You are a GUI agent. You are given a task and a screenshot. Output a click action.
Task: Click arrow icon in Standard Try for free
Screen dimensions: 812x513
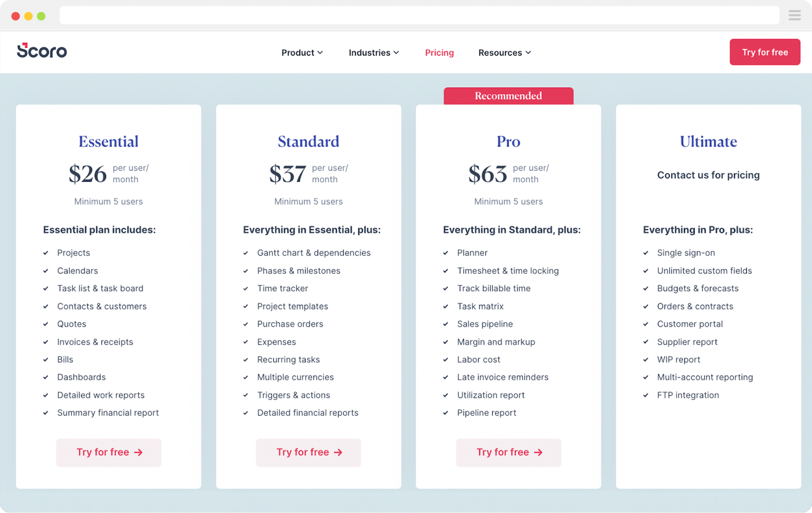[338, 452]
